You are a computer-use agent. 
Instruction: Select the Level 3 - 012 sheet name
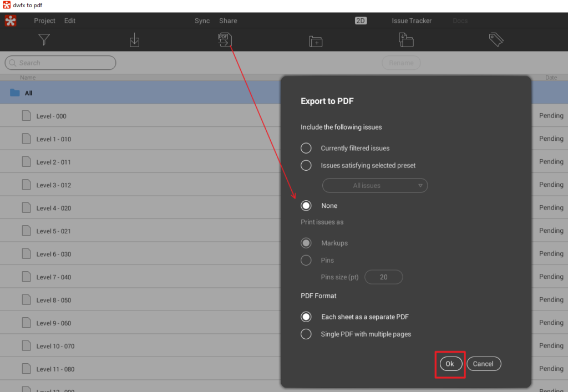(54, 185)
